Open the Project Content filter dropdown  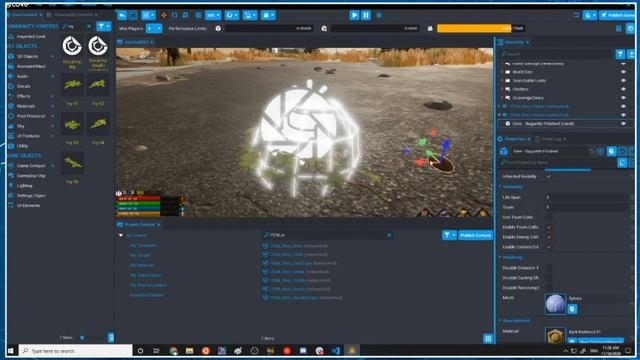(x=449, y=235)
